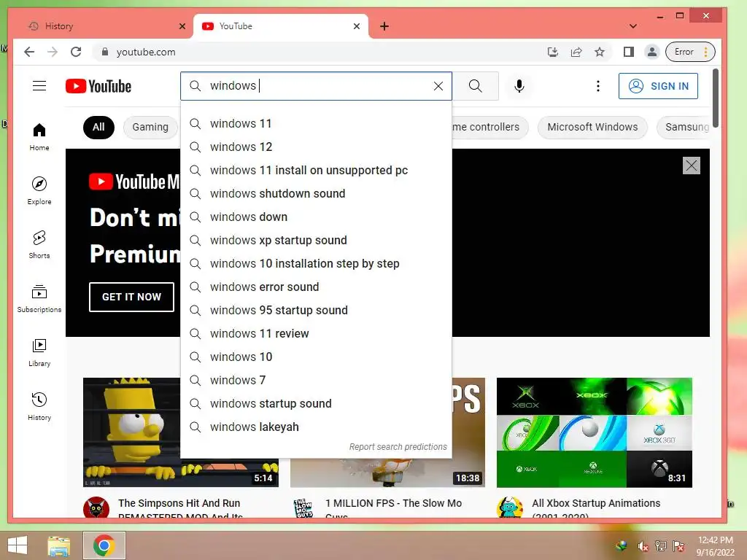Dismiss the YouTube Premium banner
The height and width of the screenshot is (560, 747).
tap(692, 166)
